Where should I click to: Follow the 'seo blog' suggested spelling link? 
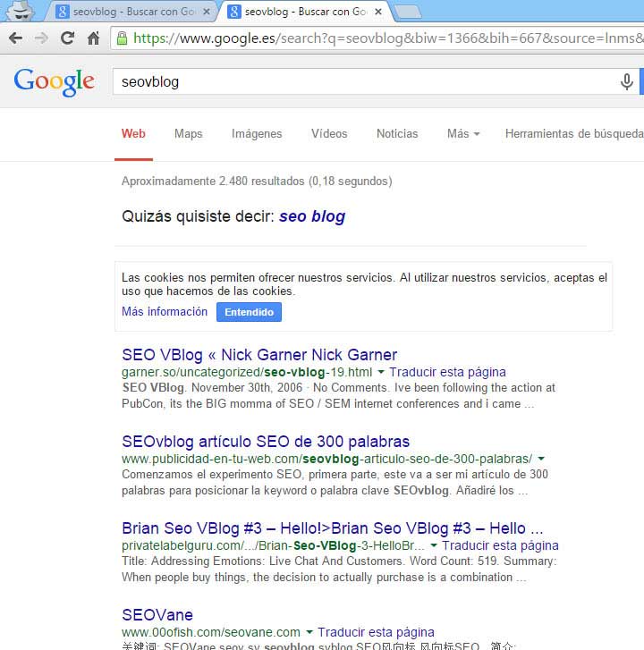(x=311, y=216)
